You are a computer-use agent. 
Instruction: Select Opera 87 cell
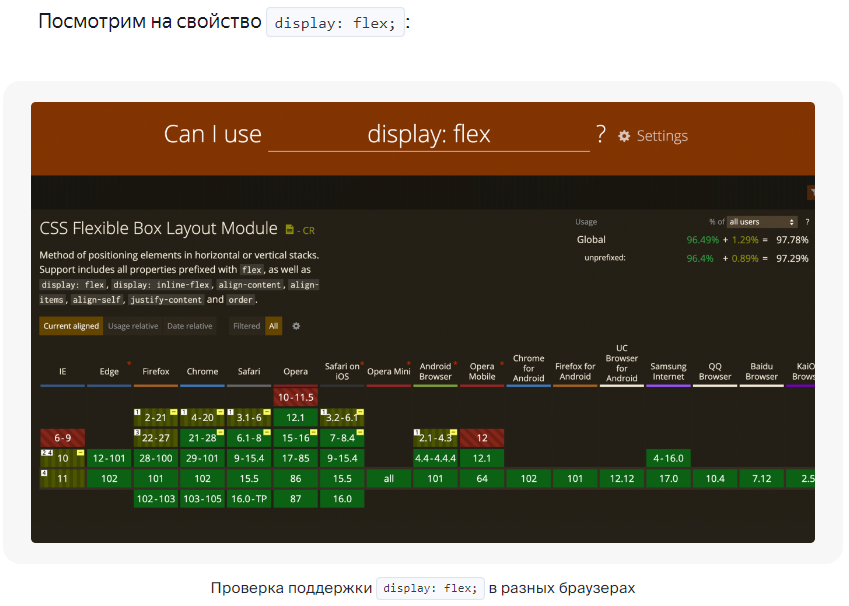click(x=296, y=499)
